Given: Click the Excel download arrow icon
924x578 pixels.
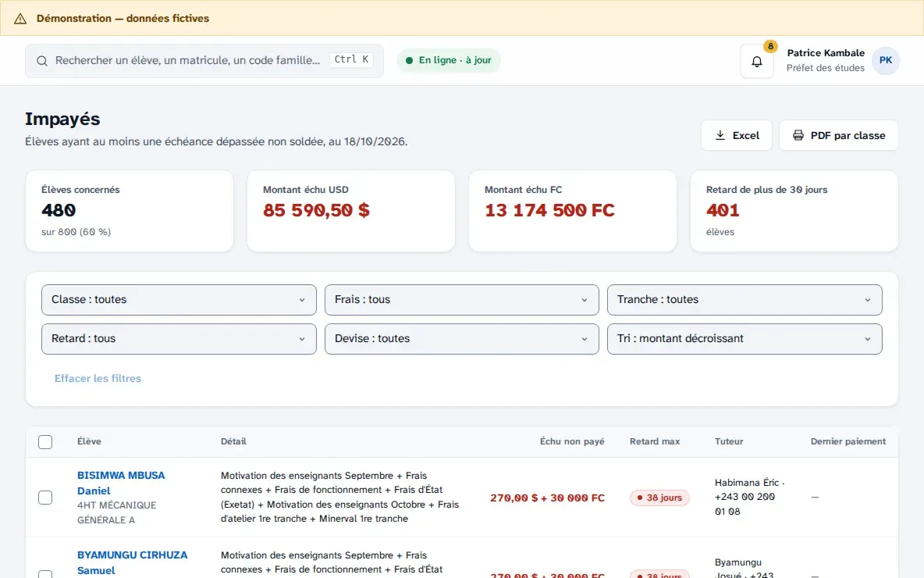Looking at the screenshot, I should click(720, 135).
